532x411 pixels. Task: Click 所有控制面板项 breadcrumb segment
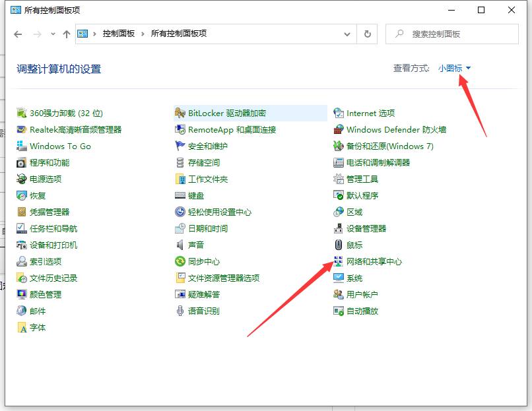pyautogui.click(x=179, y=34)
